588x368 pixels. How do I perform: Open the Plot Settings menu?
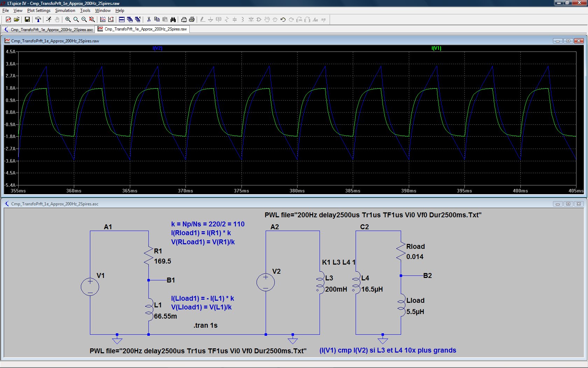[39, 11]
